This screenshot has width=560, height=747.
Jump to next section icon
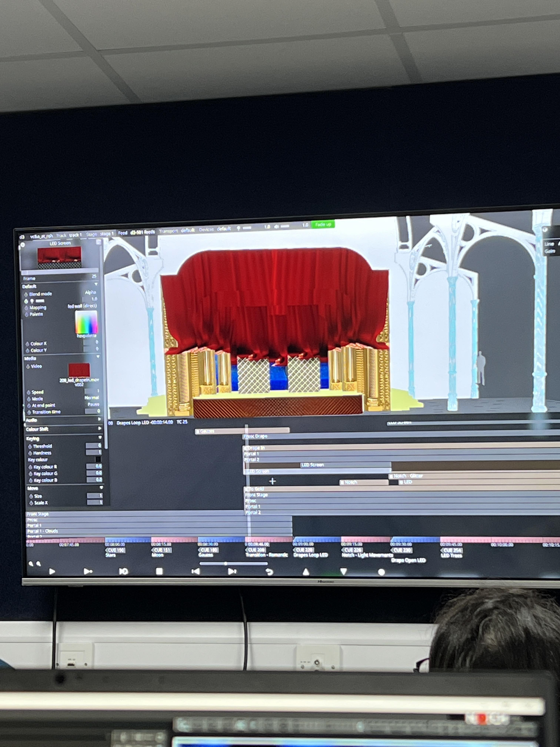point(232,571)
